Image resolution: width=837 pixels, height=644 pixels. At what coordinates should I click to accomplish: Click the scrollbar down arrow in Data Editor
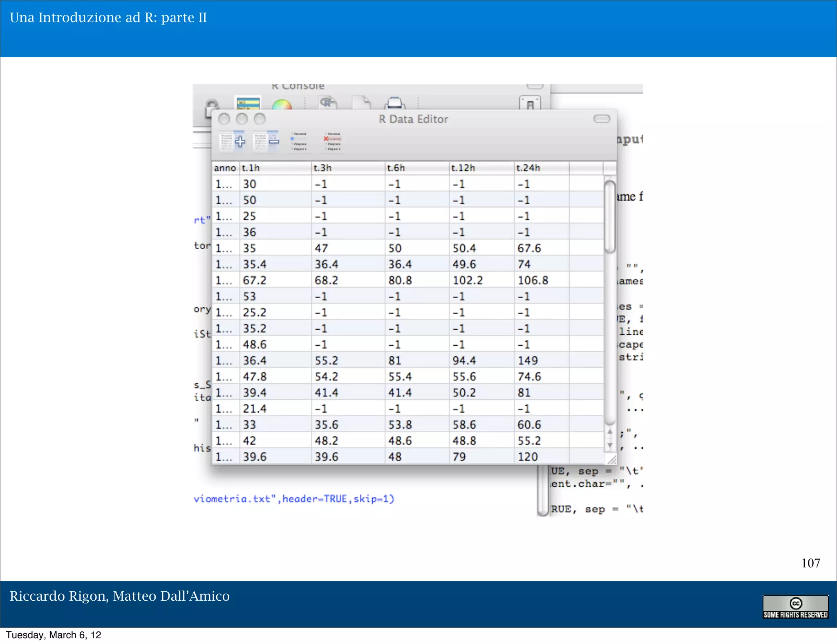click(x=610, y=445)
